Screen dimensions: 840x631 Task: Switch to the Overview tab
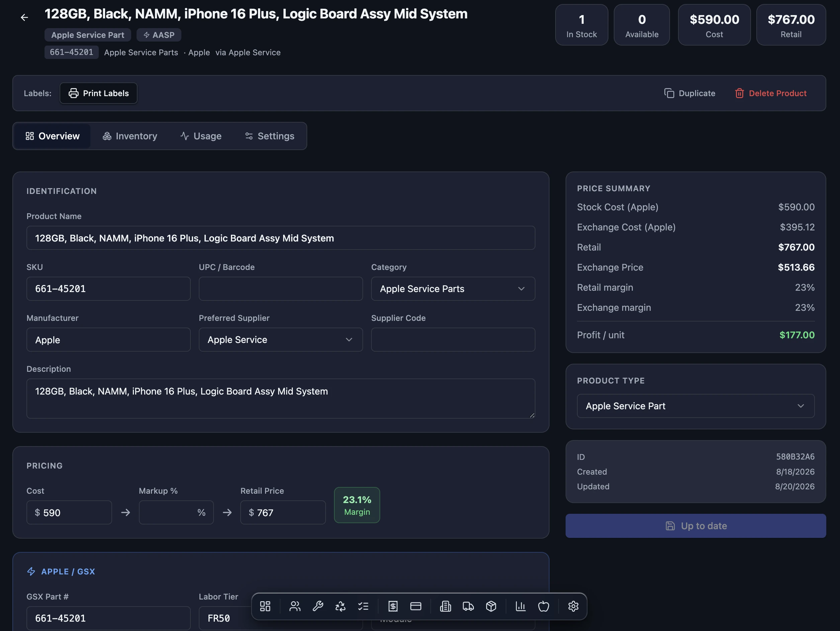pos(53,136)
